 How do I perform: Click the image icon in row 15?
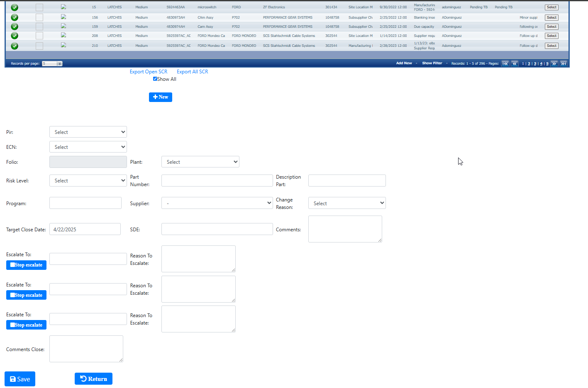[x=63, y=7]
